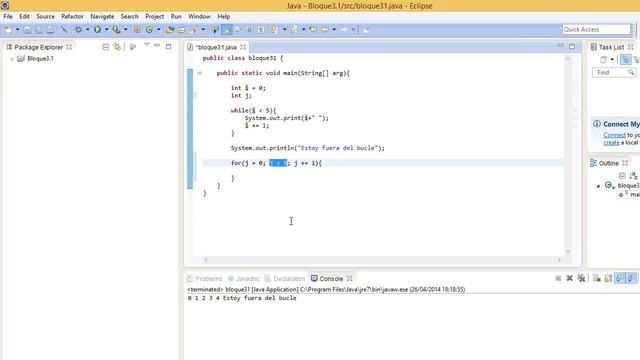640x360 pixels.
Task: Click the editor horizontal scrollbar
Action: click(x=382, y=260)
